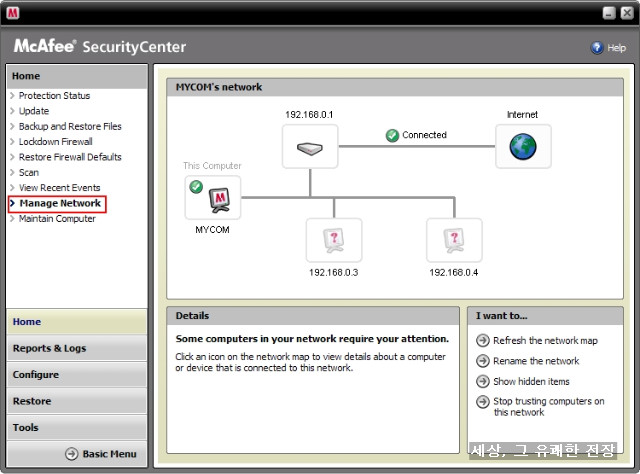Click the MYCOM computer icon
640x474 pixels.
pyautogui.click(x=213, y=198)
